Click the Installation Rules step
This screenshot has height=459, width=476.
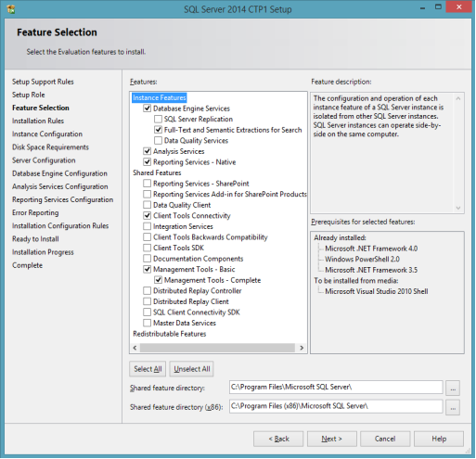point(38,121)
